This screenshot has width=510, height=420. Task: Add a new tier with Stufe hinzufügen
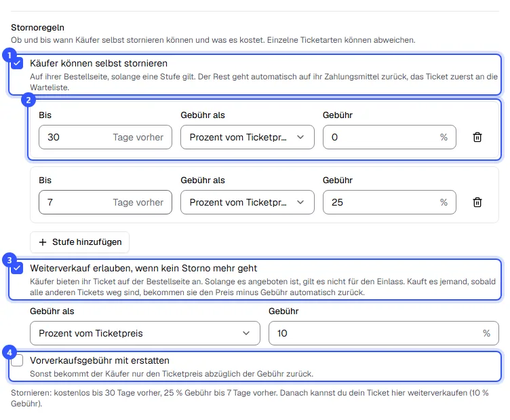(80, 242)
